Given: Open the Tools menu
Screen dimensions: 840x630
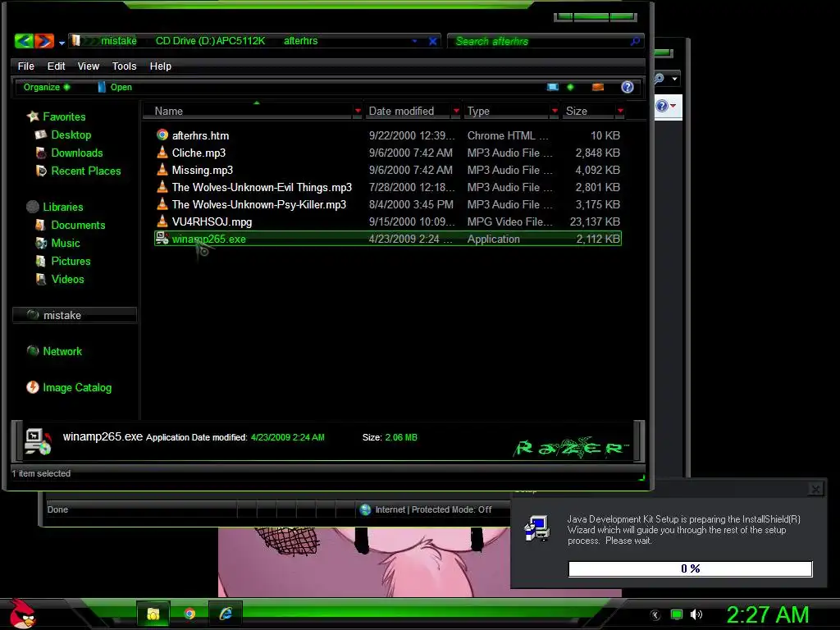Looking at the screenshot, I should click(125, 66).
